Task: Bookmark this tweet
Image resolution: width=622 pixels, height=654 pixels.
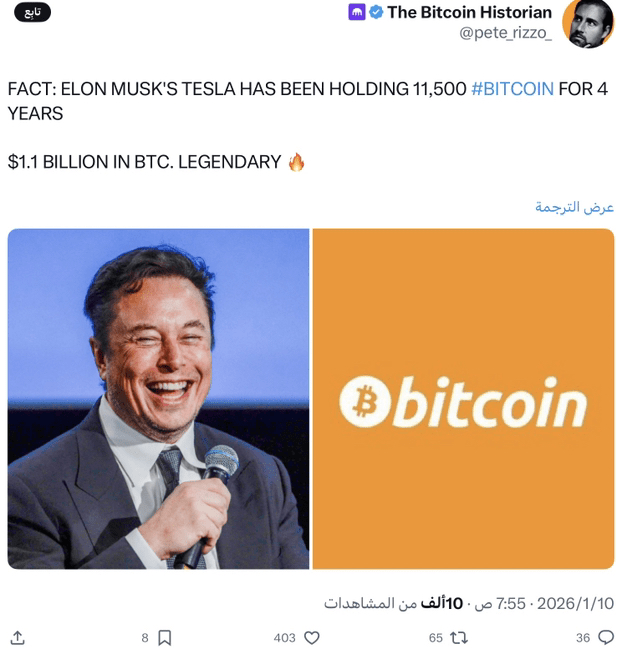Action: click(164, 637)
